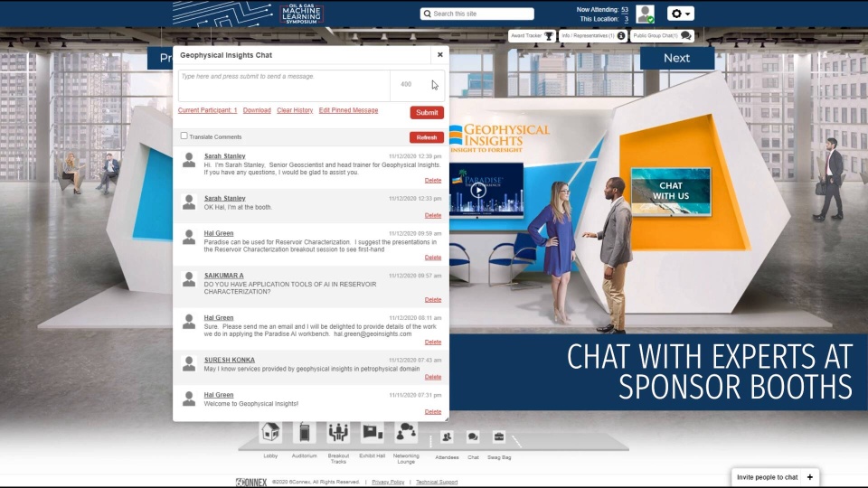Open the Privacy Policy link

pos(388,482)
